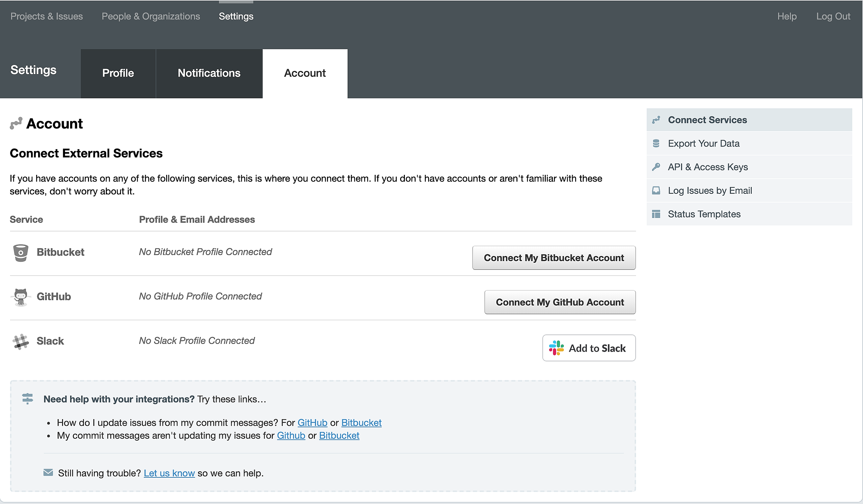Go to People & Organizations menu
863x504 pixels.
(x=151, y=17)
